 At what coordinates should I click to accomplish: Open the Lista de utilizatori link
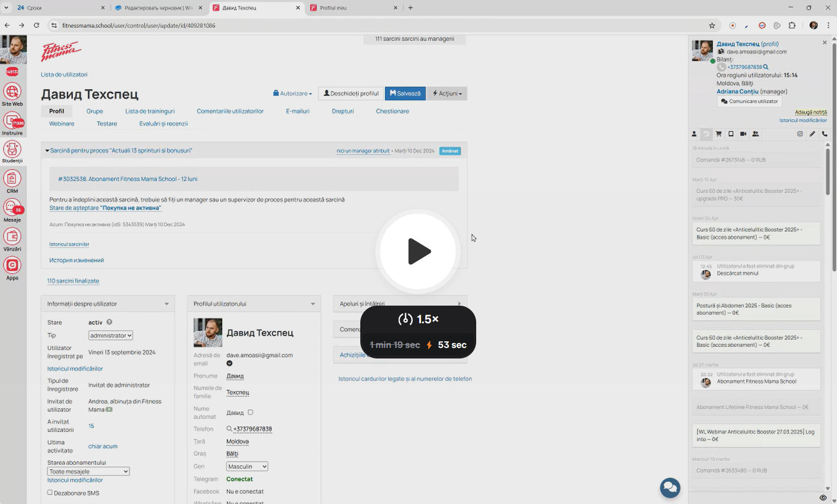tap(64, 75)
